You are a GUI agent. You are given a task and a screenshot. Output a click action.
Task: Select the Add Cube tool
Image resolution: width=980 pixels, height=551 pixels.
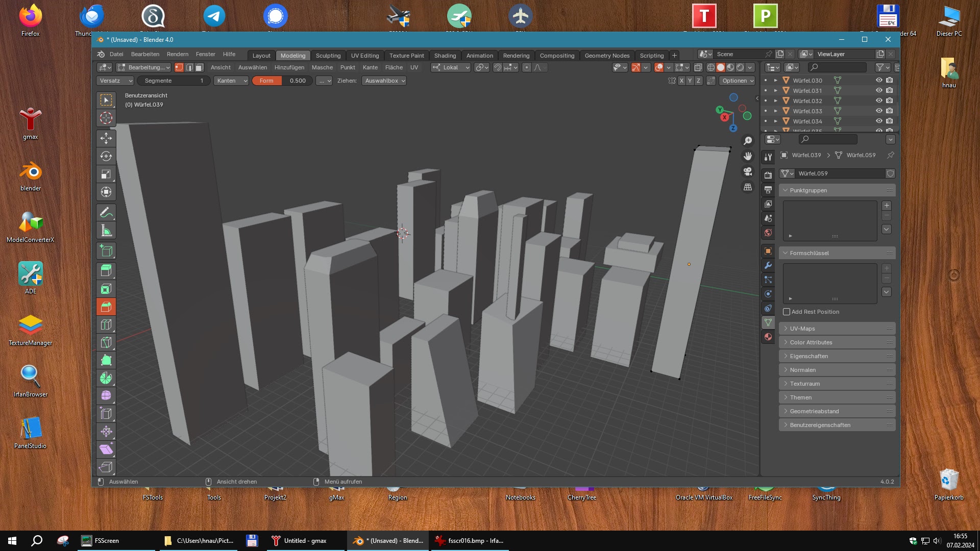(x=106, y=251)
